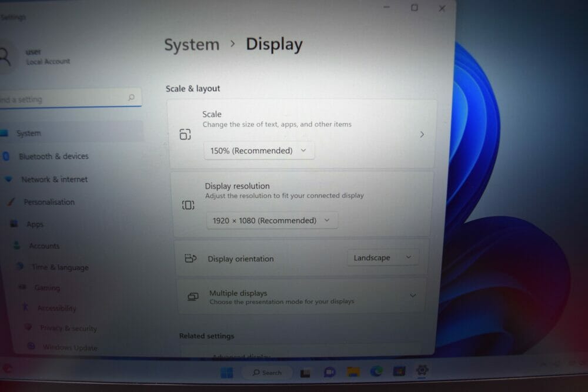Open Task View from the taskbar
Screen dimensions: 588x392
(x=305, y=373)
